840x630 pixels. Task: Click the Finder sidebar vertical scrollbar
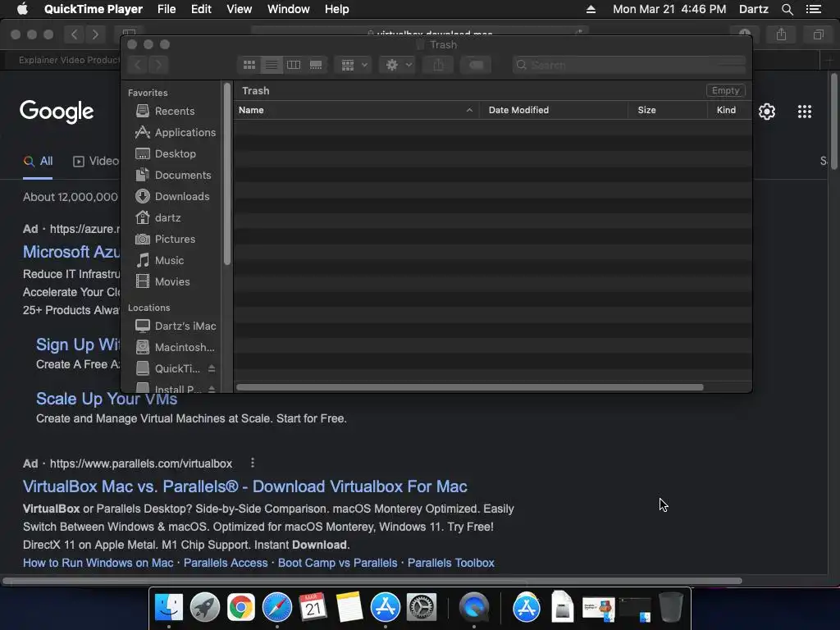coord(227,173)
